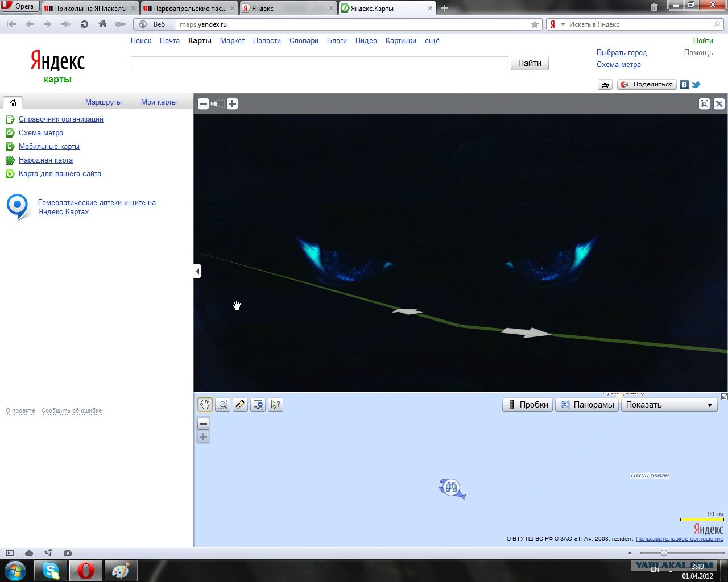Image resolution: width=728 pixels, height=582 pixels.
Task: Click the Windows Start button
Action: [x=15, y=570]
